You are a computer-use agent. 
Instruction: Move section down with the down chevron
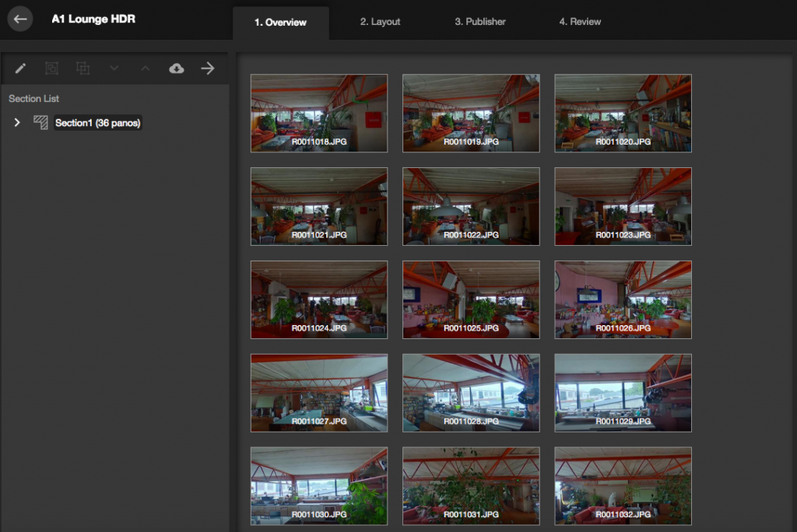(x=114, y=68)
